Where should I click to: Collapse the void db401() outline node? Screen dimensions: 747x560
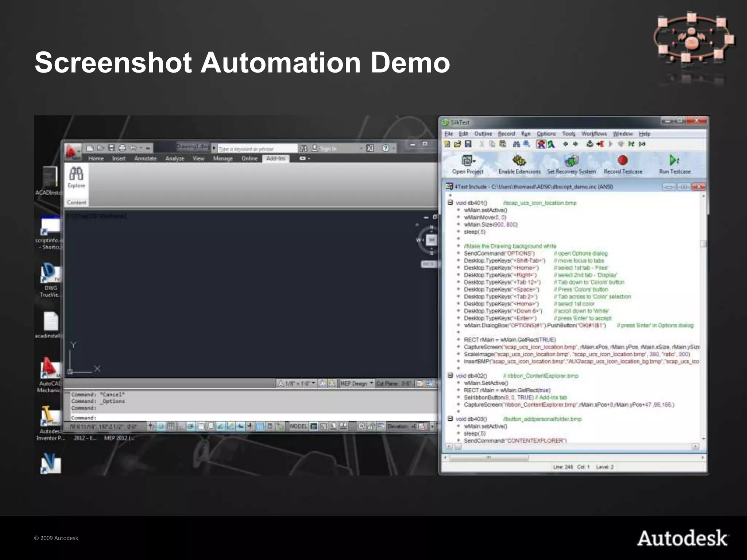450,202
